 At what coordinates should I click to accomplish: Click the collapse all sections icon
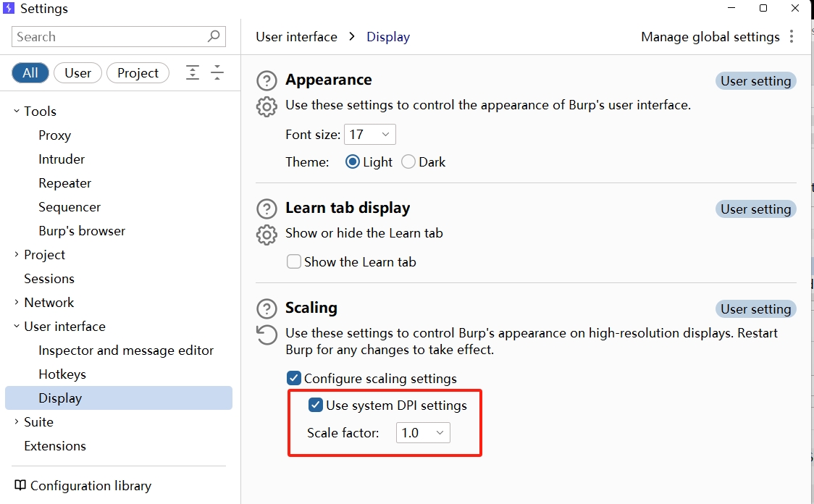coord(217,72)
